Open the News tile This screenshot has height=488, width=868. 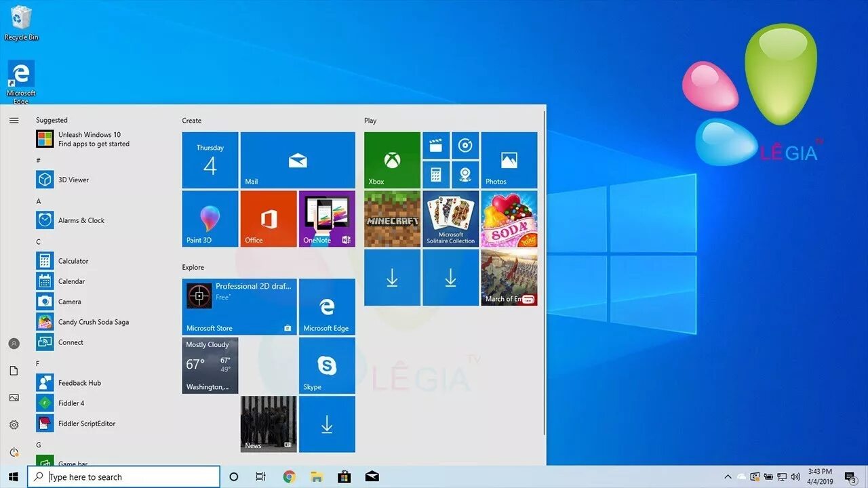(x=269, y=424)
